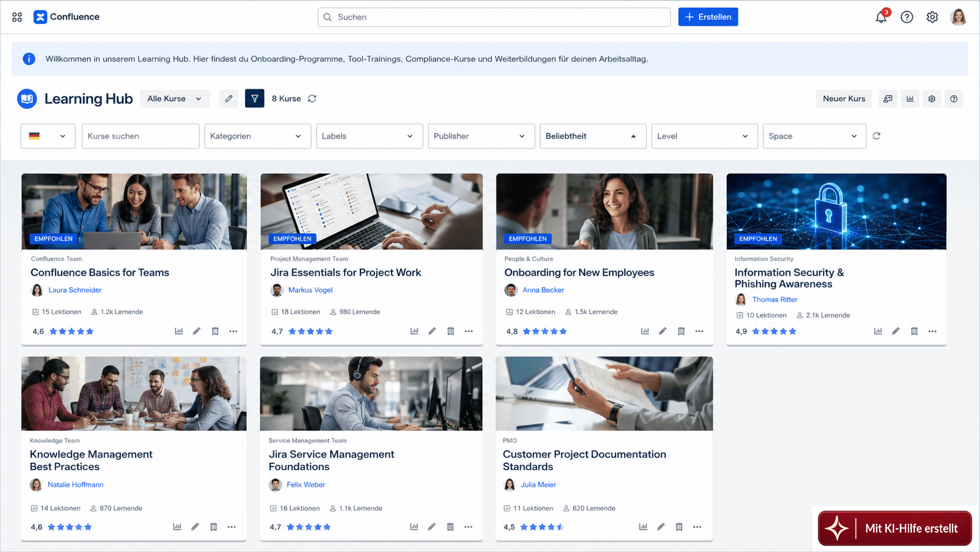Open the user profile avatar menu
Screen dimensions: 980x552
[x=958, y=17]
